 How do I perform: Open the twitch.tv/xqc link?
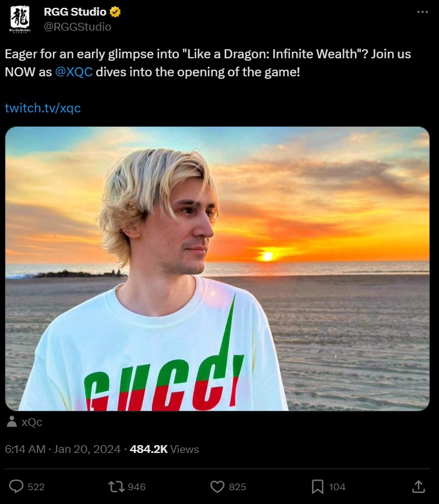(x=43, y=108)
